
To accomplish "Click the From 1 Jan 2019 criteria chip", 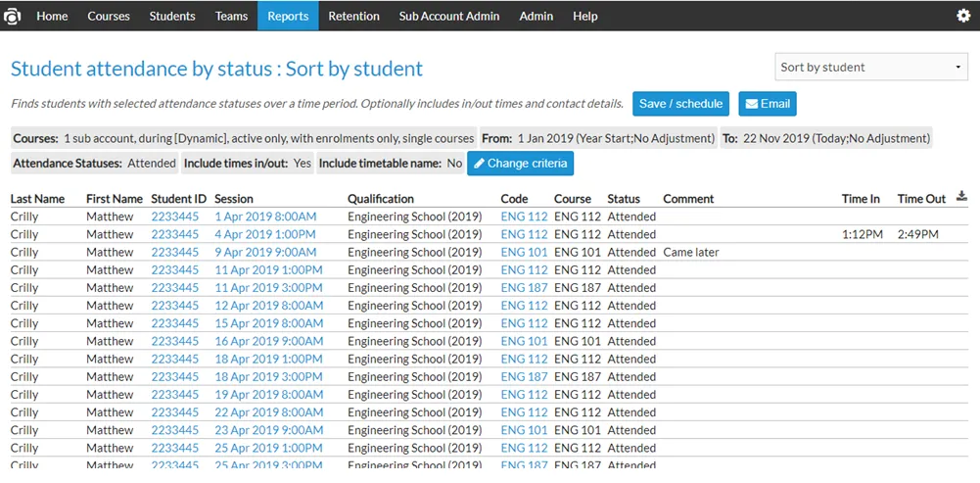I will (599, 138).
